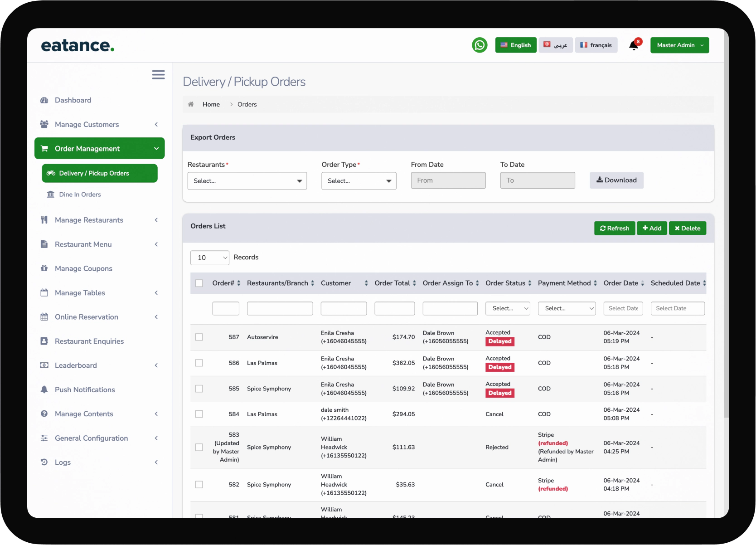Toggle the sidebar hamburger menu
756x545 pixels.
[158, 74]
